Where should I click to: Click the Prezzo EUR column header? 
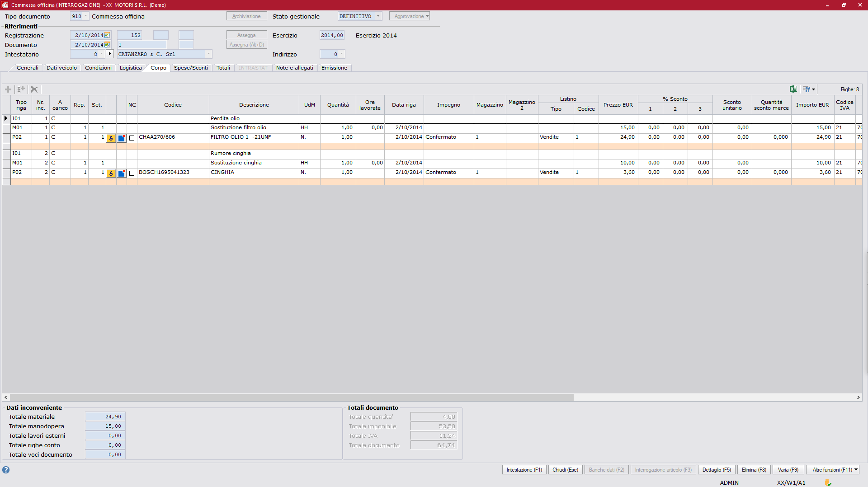click(x=618, y=105)
